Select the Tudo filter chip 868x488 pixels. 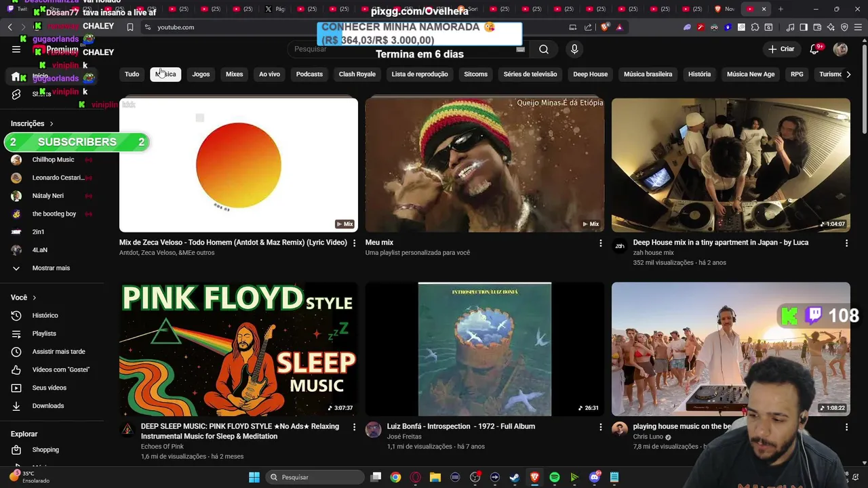click(x=132, y=75)
